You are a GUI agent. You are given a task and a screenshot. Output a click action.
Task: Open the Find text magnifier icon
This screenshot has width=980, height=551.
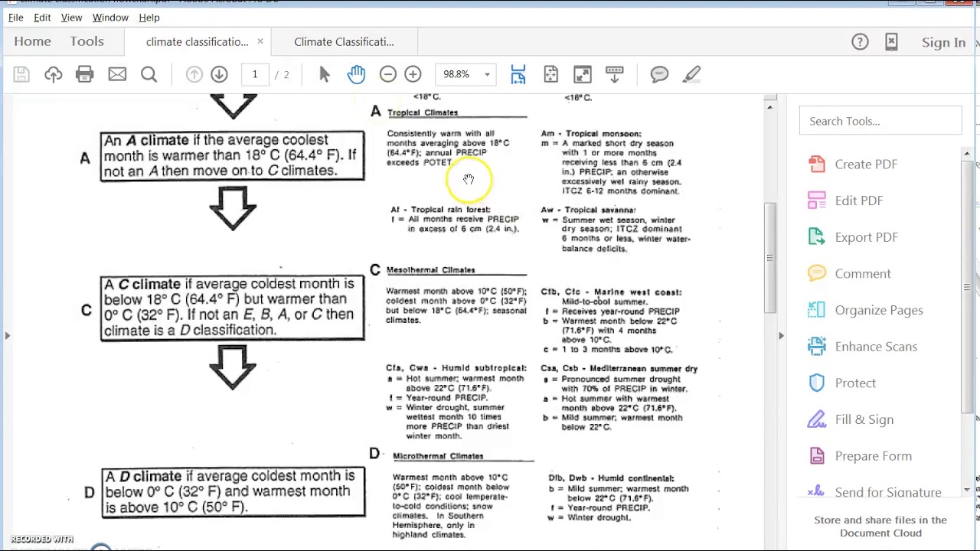[149, 74]
